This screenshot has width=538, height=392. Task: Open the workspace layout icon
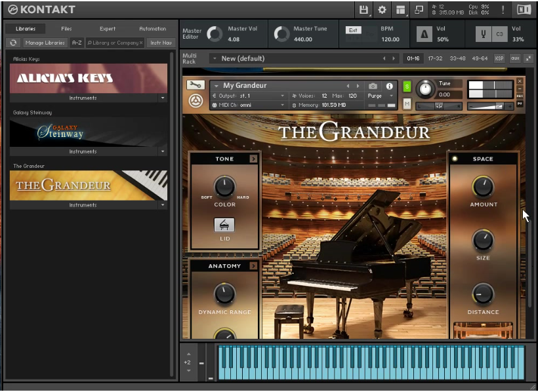400,10
